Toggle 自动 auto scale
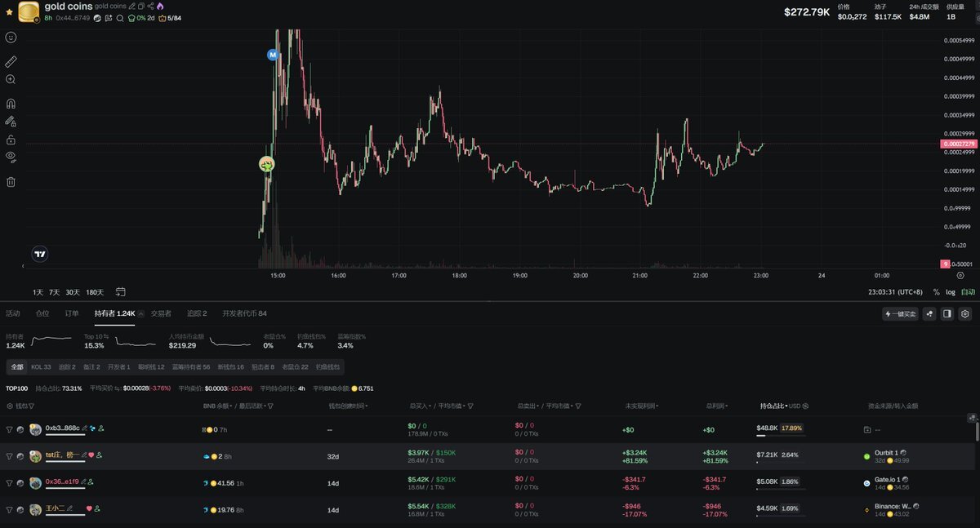The height and width of the screenshot is (528, 980). point(968,292)
